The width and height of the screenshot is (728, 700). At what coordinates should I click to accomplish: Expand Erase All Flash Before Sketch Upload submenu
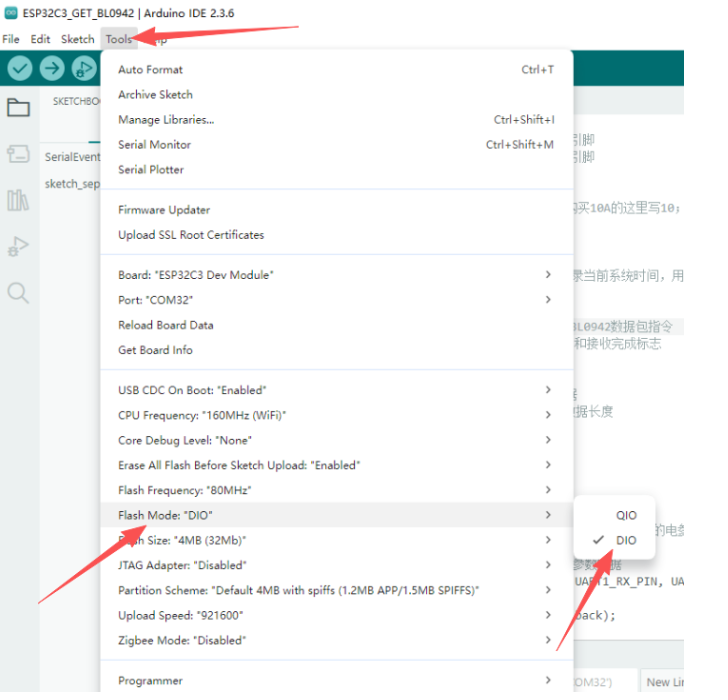click(337, 466)
